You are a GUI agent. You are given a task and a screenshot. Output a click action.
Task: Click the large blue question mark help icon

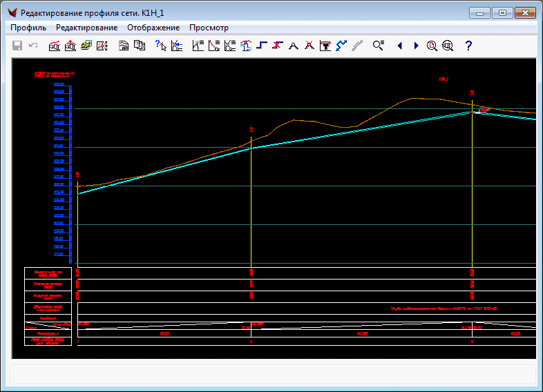click(468, 46)
